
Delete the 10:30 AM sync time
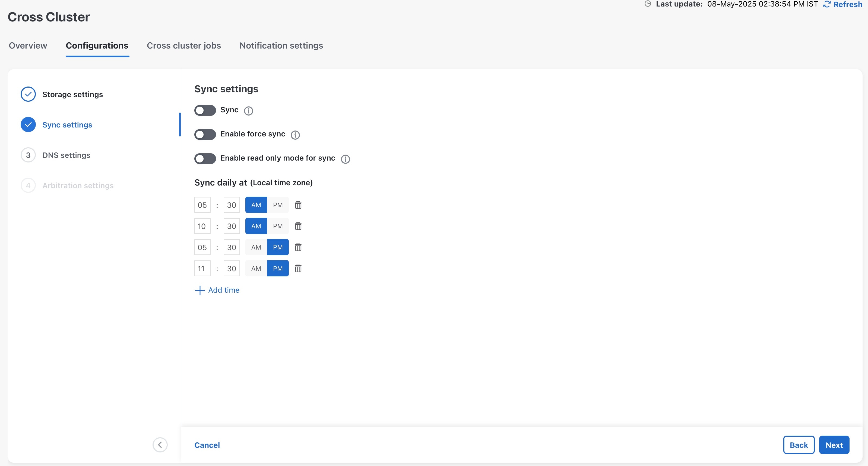click(x=298, y=226)
